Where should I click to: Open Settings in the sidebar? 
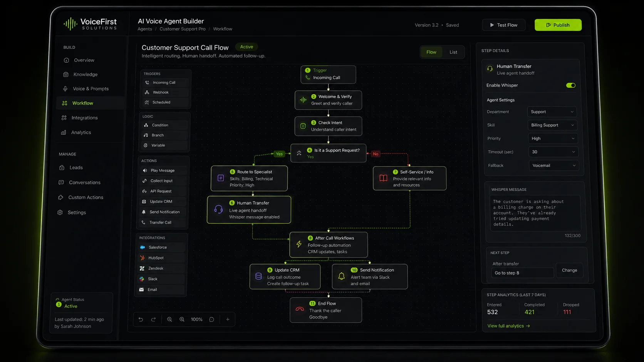coord(77,212)
